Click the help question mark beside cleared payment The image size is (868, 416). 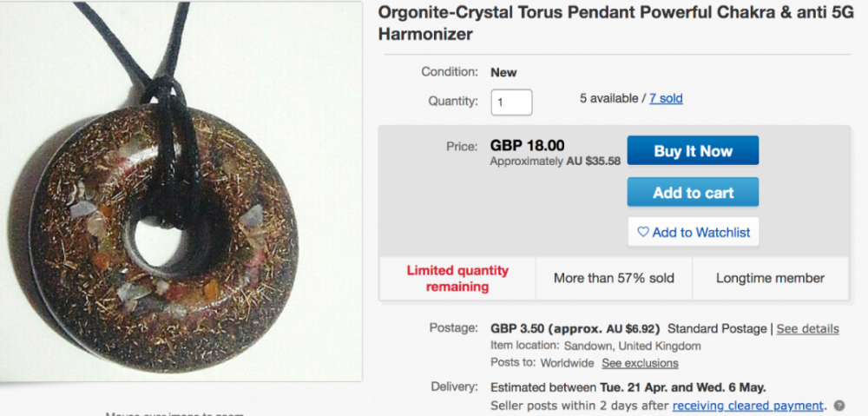point(838,406)
